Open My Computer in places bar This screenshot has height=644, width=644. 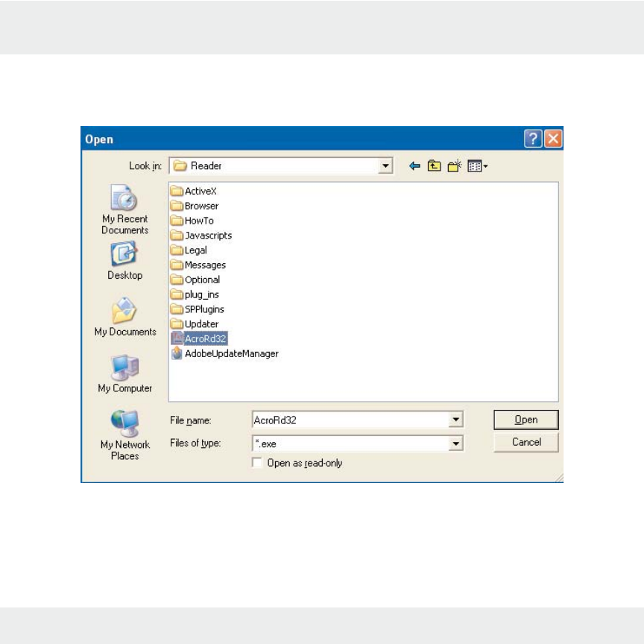(x=124, y=373)
